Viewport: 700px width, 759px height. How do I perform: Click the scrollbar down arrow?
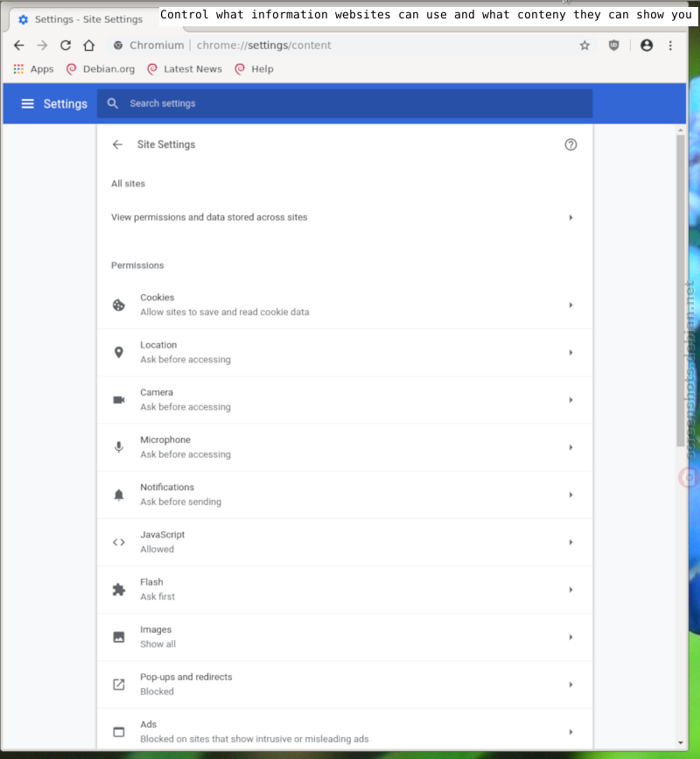[681, 742]
